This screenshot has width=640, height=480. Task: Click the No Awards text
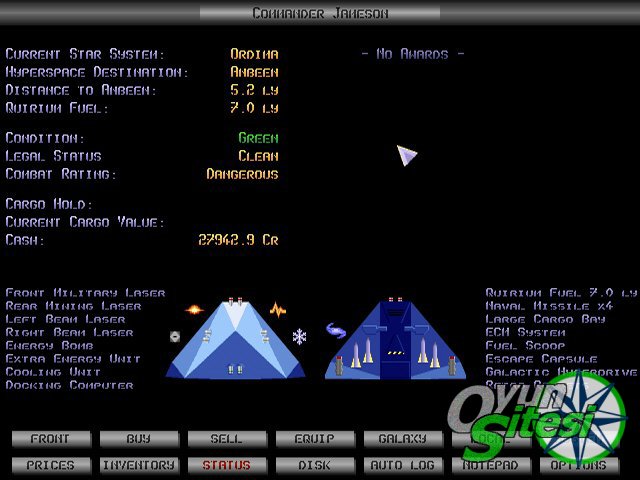(x=413, y=54)
